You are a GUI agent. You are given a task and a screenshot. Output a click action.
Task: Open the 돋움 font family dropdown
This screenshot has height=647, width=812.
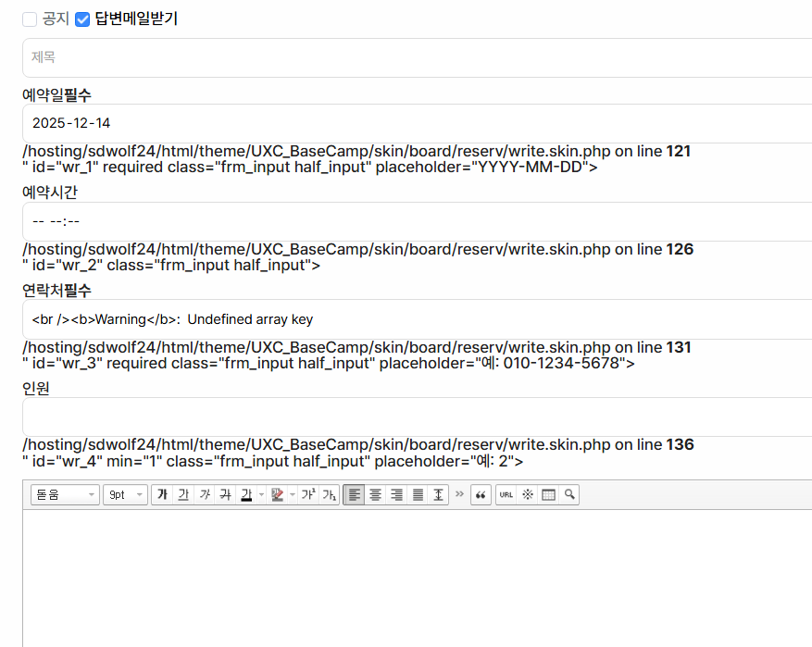click(x=65, y=495)
